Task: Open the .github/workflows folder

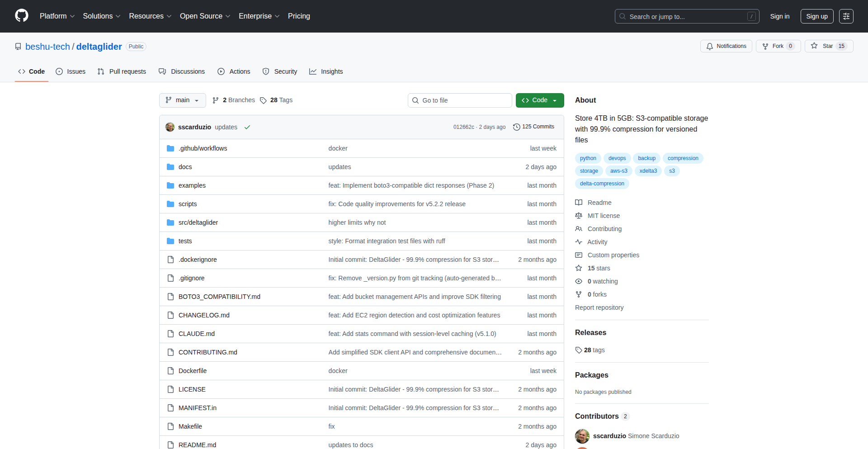Action: coord(203,148)
